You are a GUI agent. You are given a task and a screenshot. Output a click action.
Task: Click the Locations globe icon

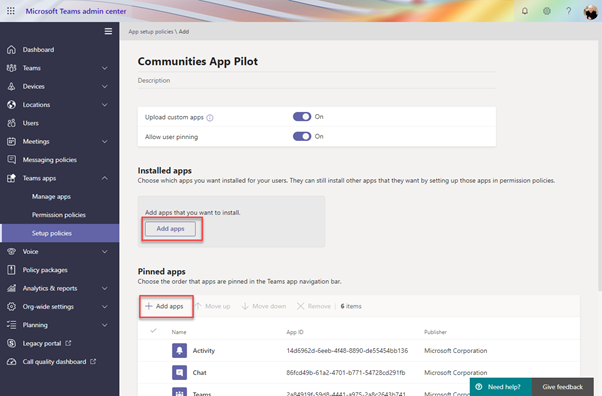pos(12,104)
